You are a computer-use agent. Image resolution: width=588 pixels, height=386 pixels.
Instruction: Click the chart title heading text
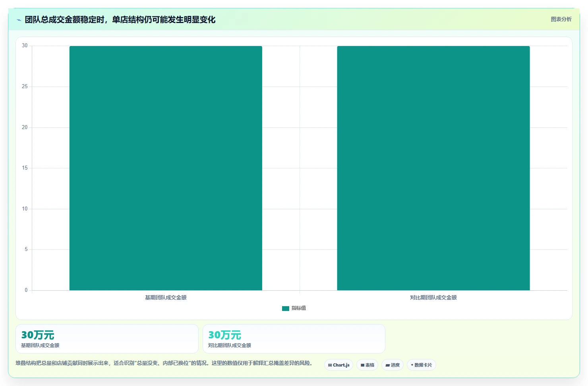[120, 20]
